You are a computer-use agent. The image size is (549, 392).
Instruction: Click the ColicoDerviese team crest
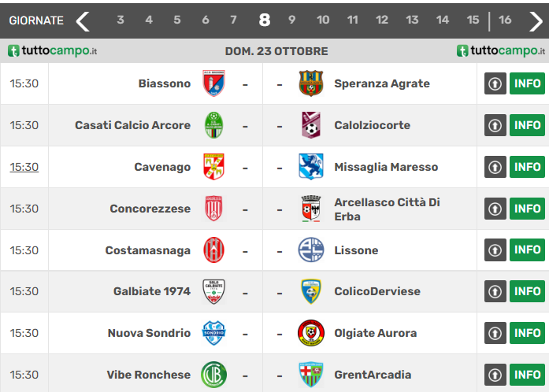311,291
